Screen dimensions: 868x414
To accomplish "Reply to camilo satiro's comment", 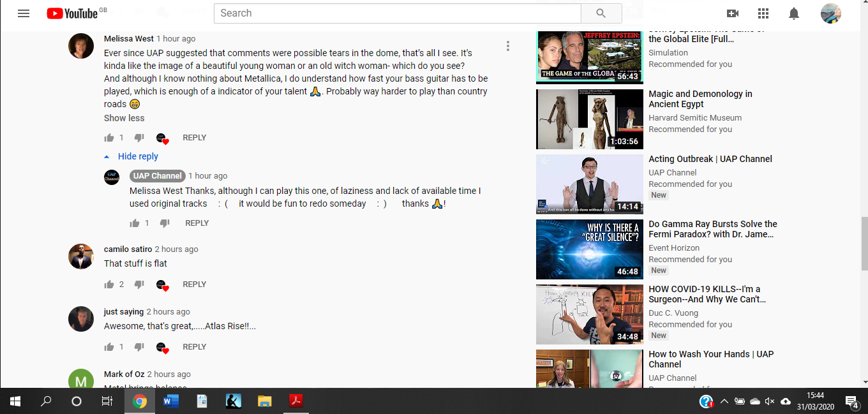I will [x=194, y=285].
